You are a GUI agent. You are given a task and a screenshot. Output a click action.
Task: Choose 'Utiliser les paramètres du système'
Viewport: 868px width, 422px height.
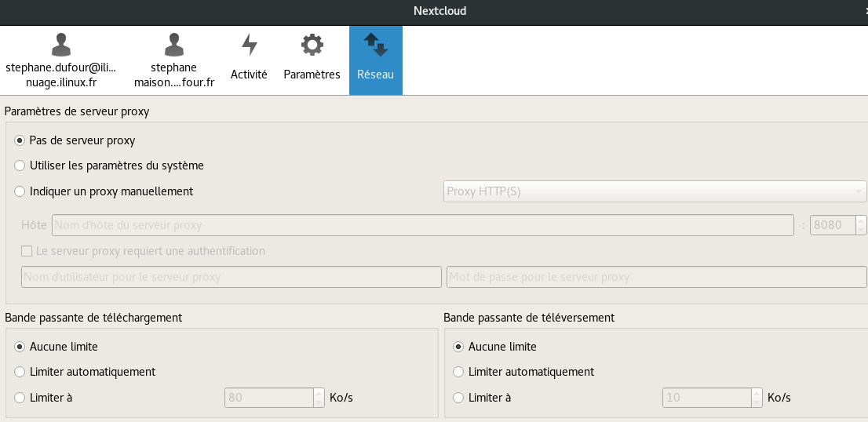(20, 166)
